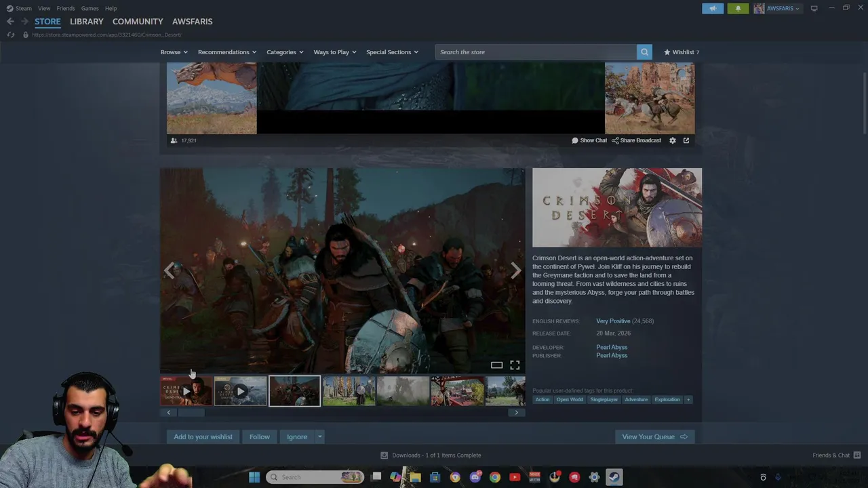Open the Ignore options dropdown arrow
This screenshot has width=868, height=488.
319,437
